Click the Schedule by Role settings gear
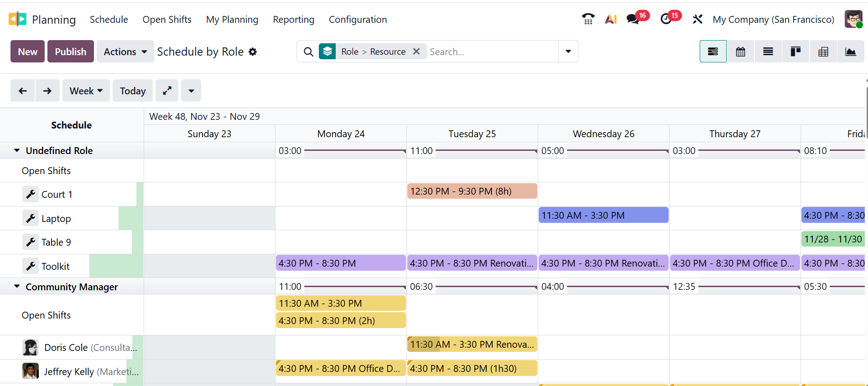The image size is (868, 386). tap(253, 52)
